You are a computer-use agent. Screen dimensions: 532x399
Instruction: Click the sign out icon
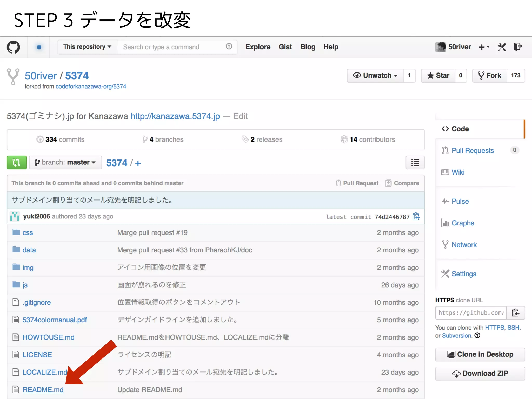tap(518, 47)
